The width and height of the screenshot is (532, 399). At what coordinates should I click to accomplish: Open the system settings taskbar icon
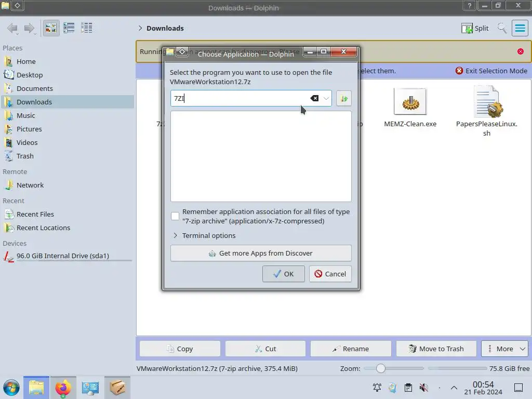pos(90,388)
